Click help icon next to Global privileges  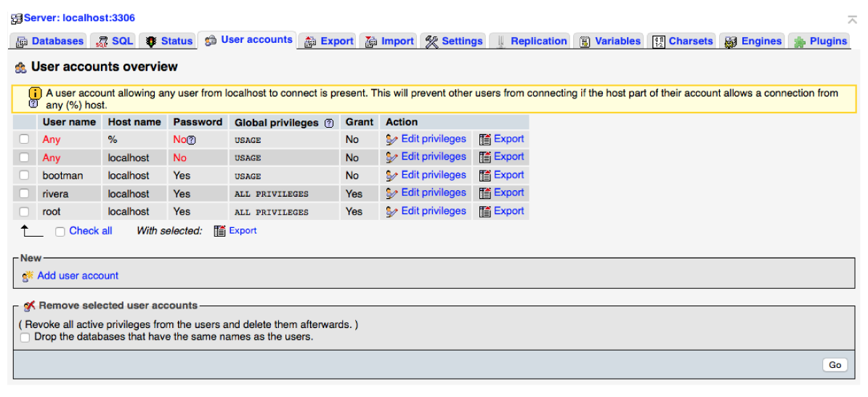329,123
